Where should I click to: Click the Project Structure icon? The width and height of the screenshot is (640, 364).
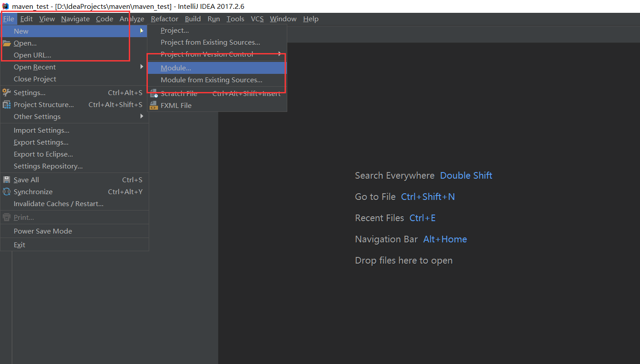click(x=6, y=105)
